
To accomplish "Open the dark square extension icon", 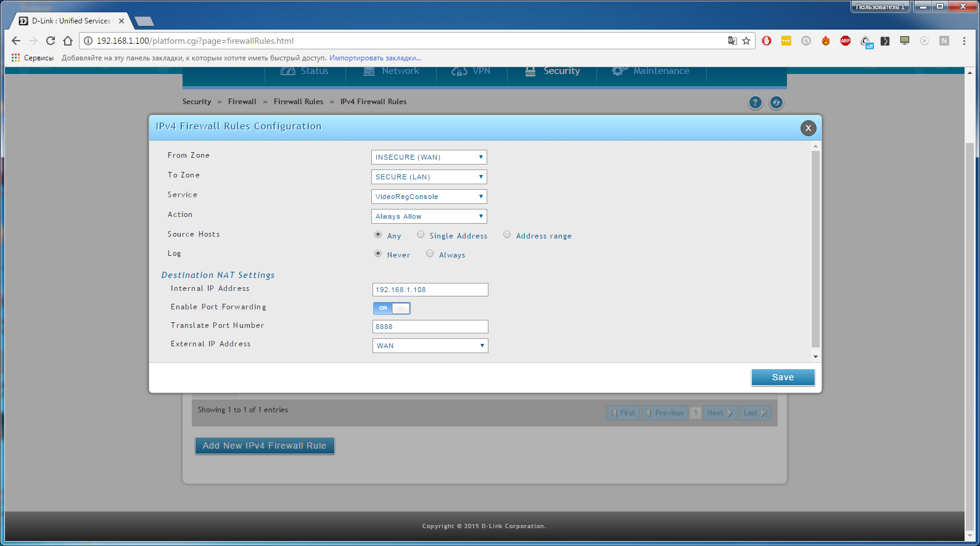I will pyautogui.click(x=885, y=41).
